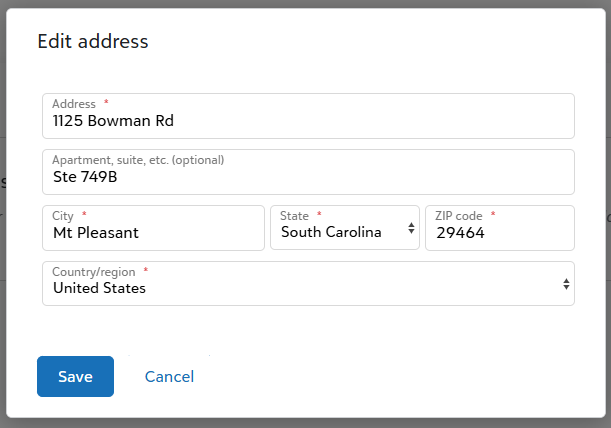Place cursor in 'Ste 749B' text
The width and height of the screenshot is (611, 428).
(x=85, y=177)
